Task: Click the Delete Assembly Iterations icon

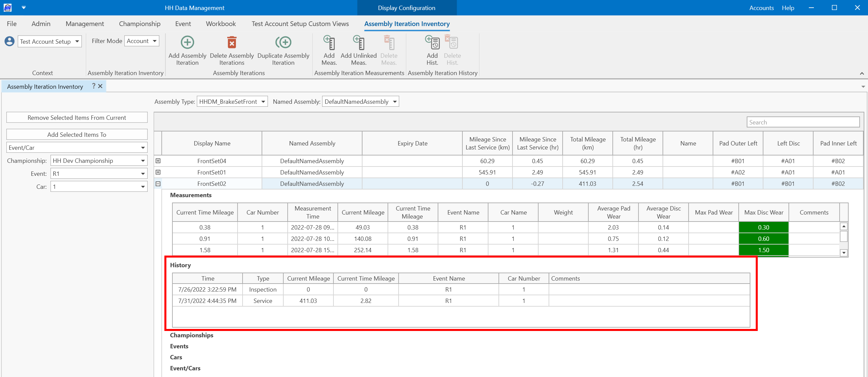Action: (232, 42)
